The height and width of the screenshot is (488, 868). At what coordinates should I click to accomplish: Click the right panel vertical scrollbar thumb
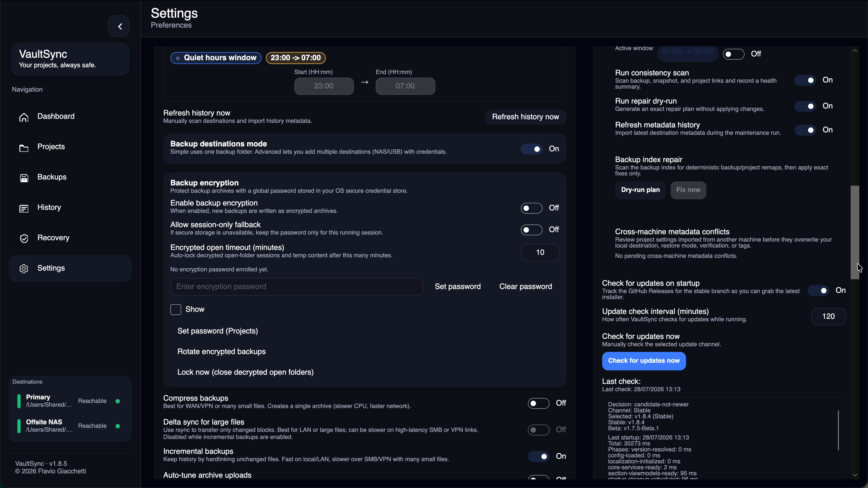(854, 232)
